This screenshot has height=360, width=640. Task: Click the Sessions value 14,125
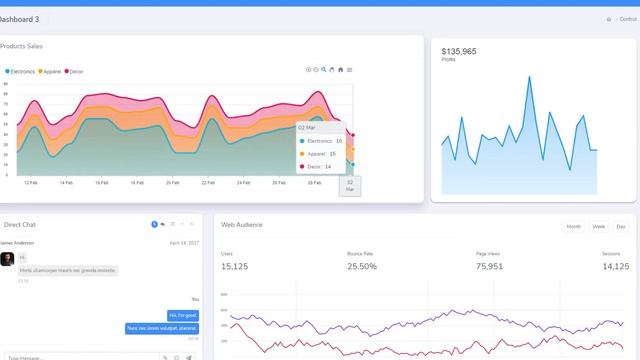pos(616,267)
